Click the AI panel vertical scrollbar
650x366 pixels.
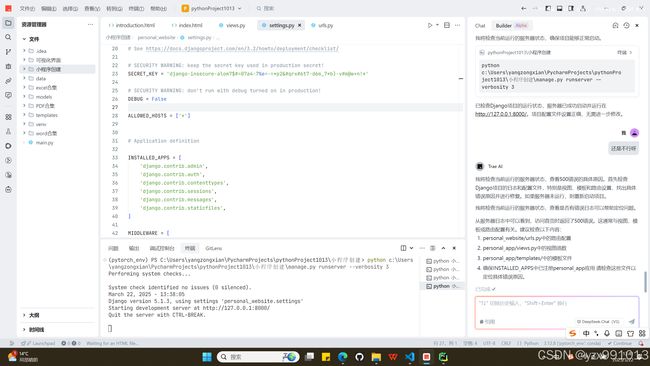[x=645, y=282]
